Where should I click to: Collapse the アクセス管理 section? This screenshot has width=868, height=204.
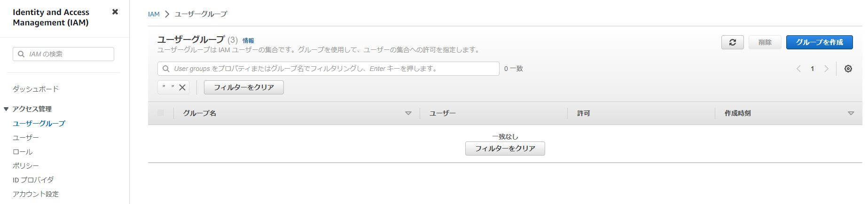[6, 109]
